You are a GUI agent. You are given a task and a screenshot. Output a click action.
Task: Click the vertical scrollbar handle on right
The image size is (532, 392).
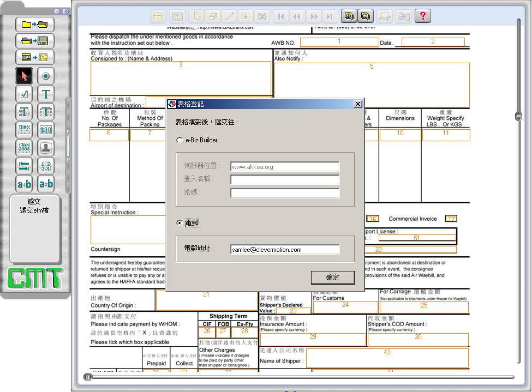pyautogui.click(x=518, y=116)
